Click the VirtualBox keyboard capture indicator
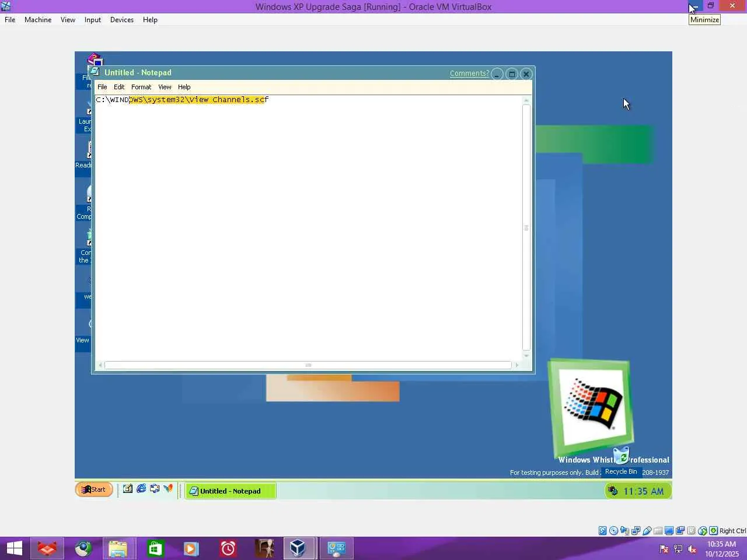The width and height of the screenshot is (747, 560). pos(714,531)
